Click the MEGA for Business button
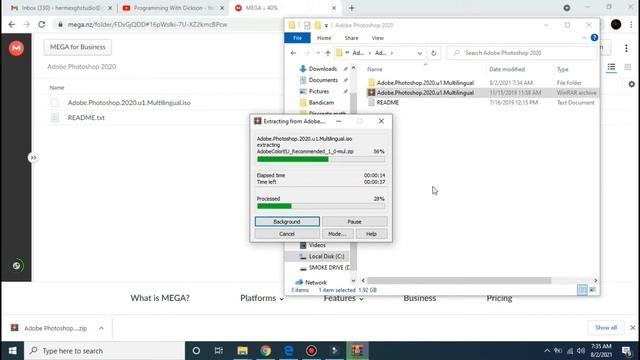 [78, 47]
